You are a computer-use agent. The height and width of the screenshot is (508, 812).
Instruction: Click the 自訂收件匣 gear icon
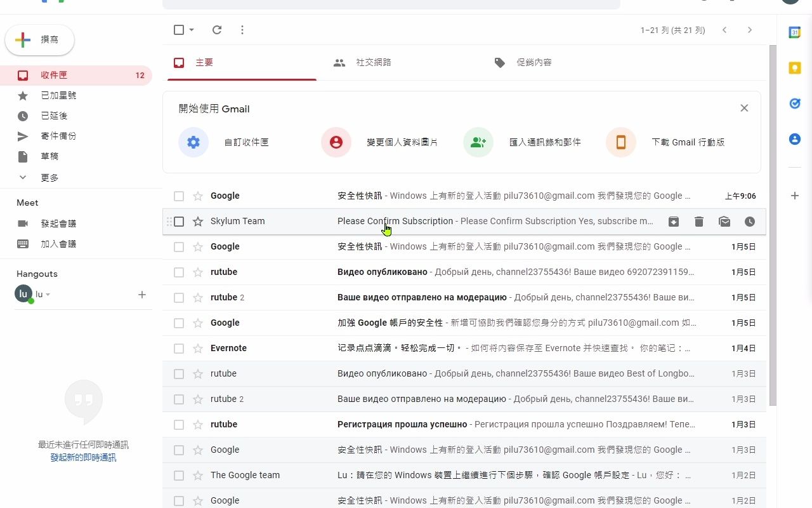click(x=193, y=142)
